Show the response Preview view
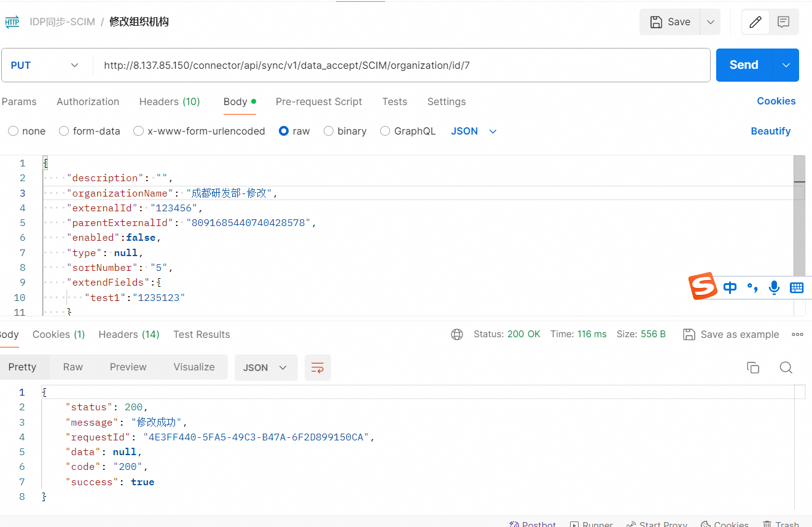 (128, 367)
